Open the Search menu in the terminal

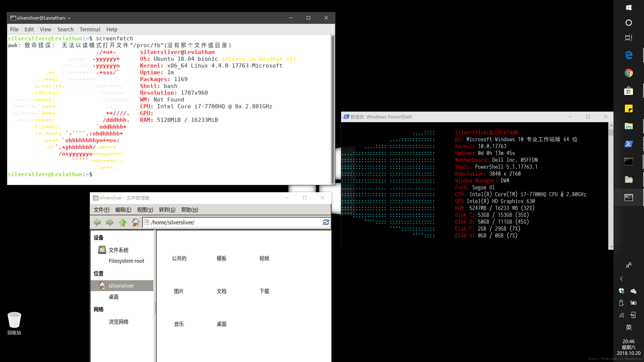tap(65, 29)
